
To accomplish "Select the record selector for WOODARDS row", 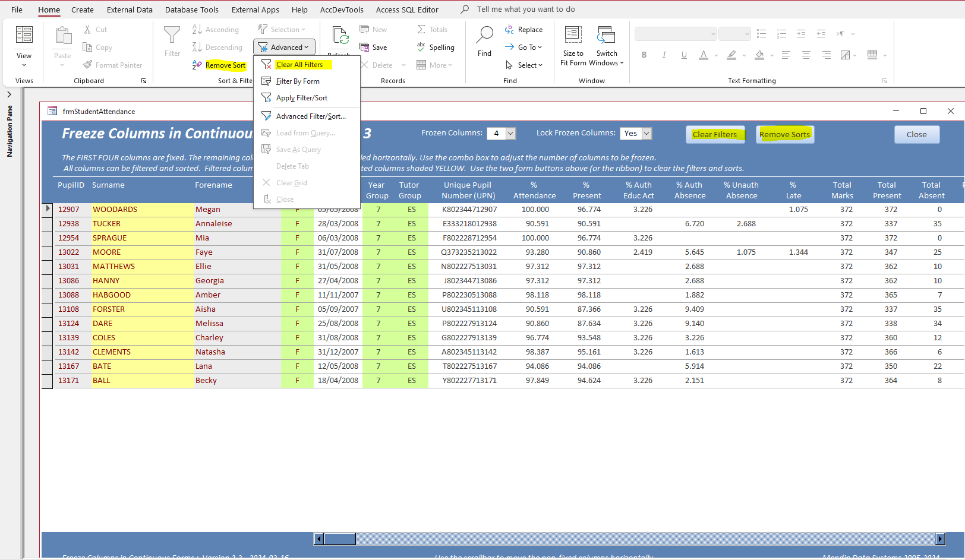I will coord(48,209).
